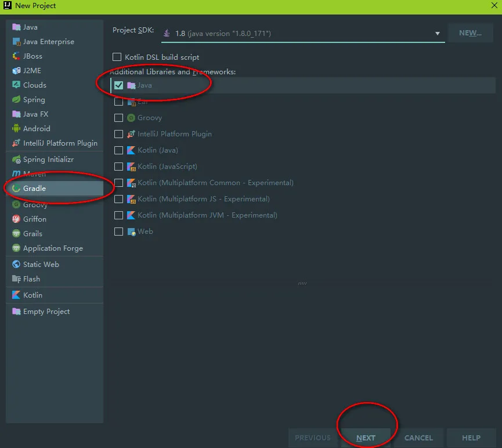Choose Static Web globe icon
This screenshot has width=502, height=448.
click(16, 264)
